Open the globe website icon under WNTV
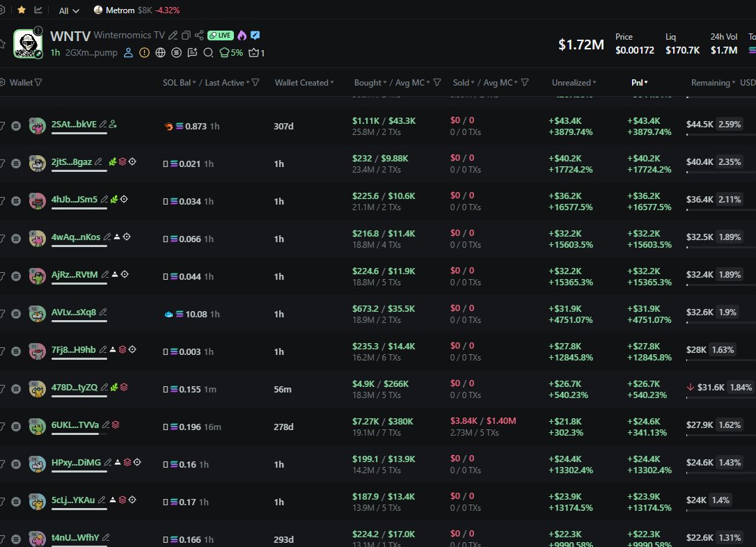Screen dimensions: 756x547 click(x=161, y=52)
